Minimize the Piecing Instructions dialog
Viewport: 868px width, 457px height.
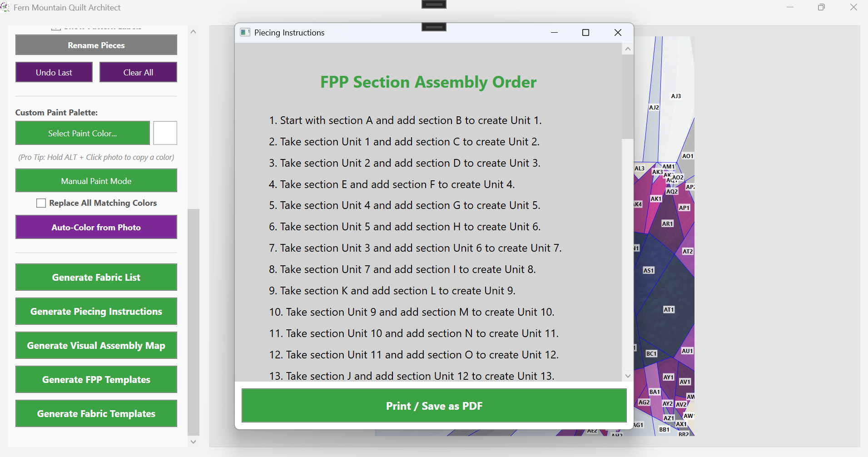click(x=554, y=32)
